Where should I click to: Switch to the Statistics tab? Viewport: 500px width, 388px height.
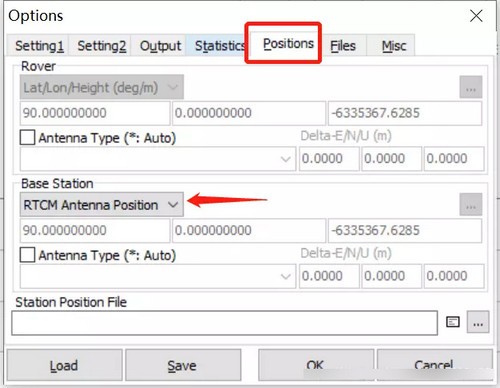click(219, 46)
